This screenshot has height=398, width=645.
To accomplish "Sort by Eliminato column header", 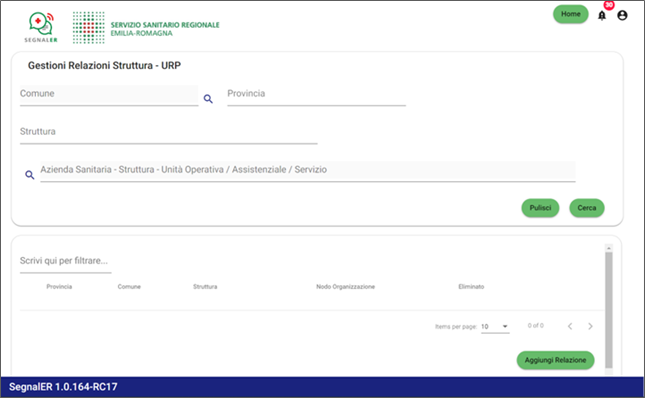I will click(x=471, y=287).
